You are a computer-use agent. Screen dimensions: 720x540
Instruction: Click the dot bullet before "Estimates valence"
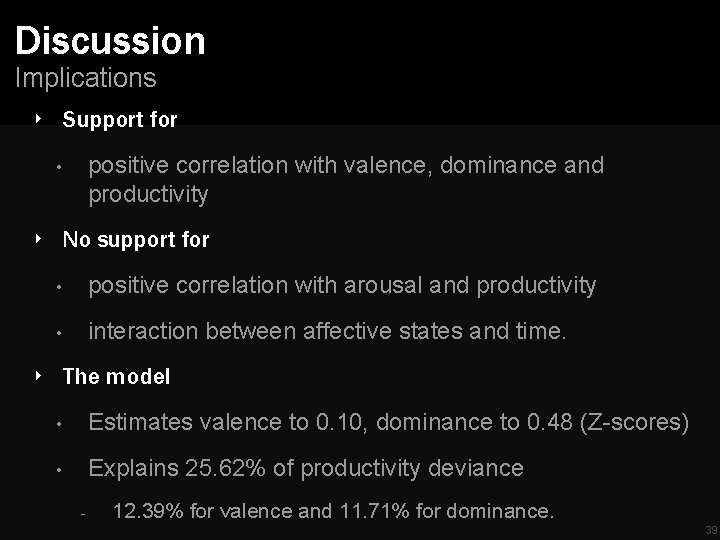61,424
